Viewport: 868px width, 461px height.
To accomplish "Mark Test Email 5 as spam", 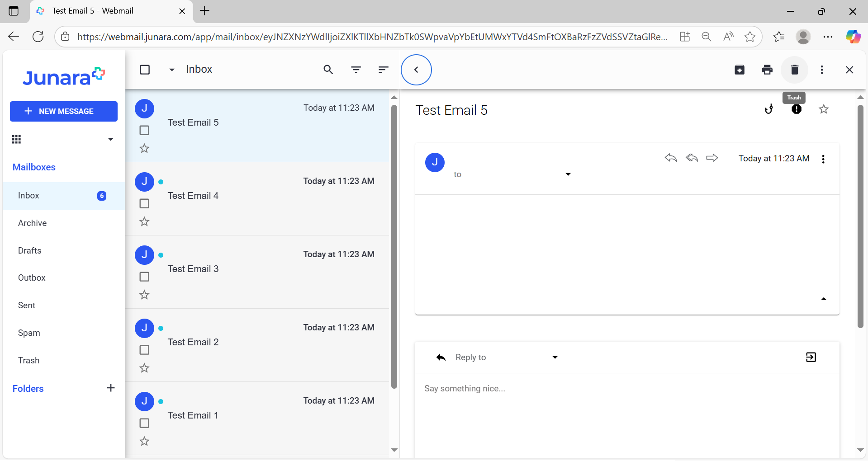I will point(797,109).
